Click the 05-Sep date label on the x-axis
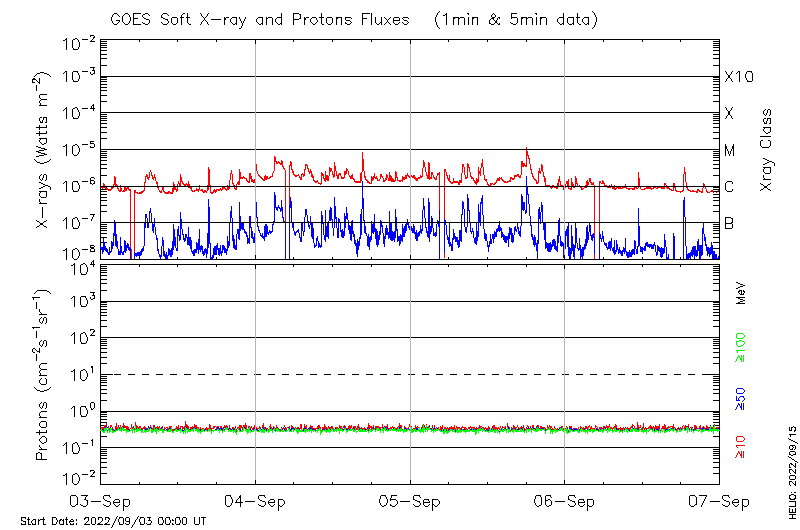Image resolution: width=800 pixels, height=530 pixels. [x=410, y=500]
